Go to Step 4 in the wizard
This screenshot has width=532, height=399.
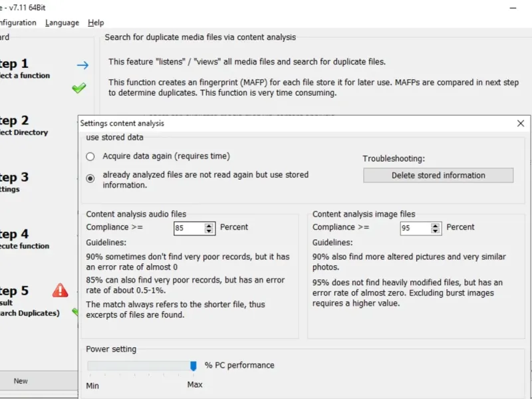point(15,235)
